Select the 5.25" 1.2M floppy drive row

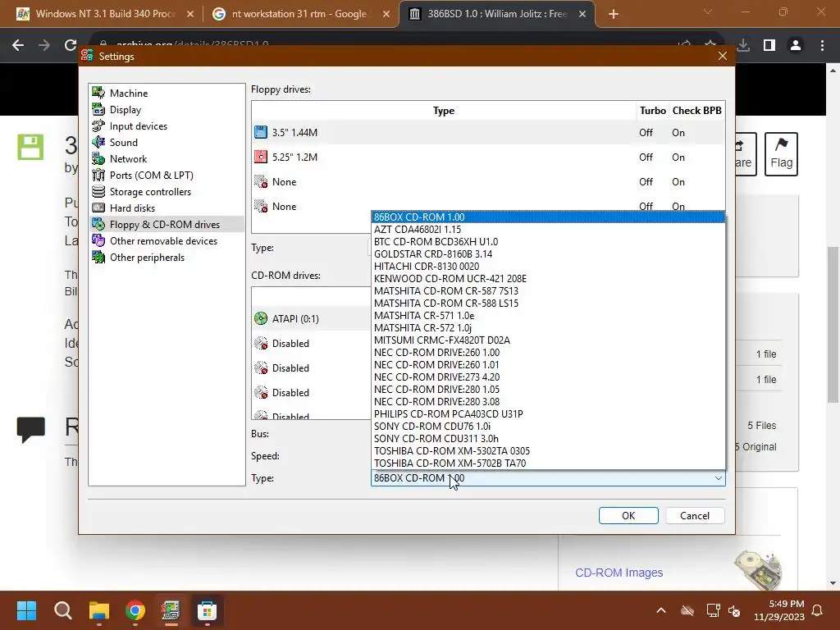[488, 157]
